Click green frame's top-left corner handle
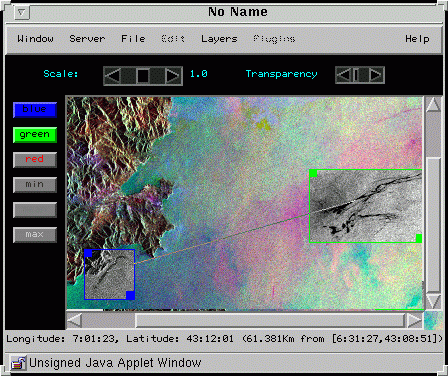This screenshot has width=448, height=376. (313, 173)
